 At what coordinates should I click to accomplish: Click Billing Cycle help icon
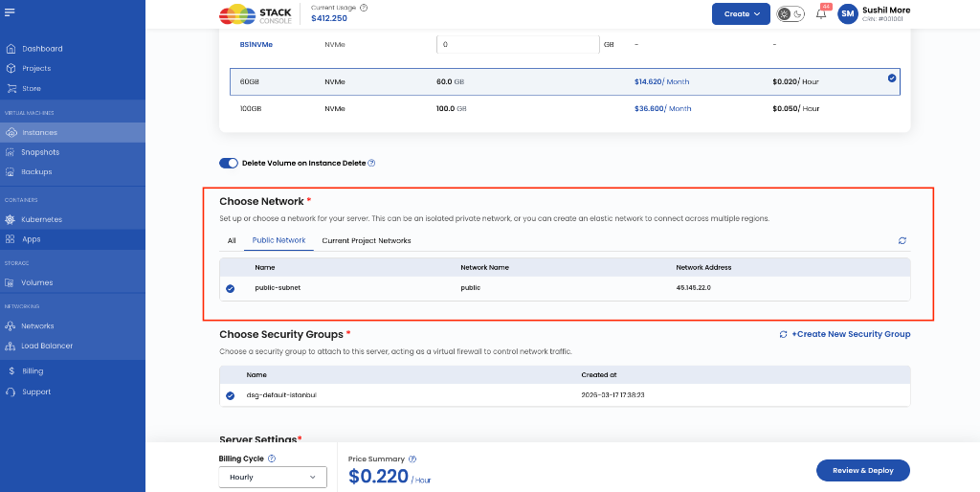(x=272, y=458)
